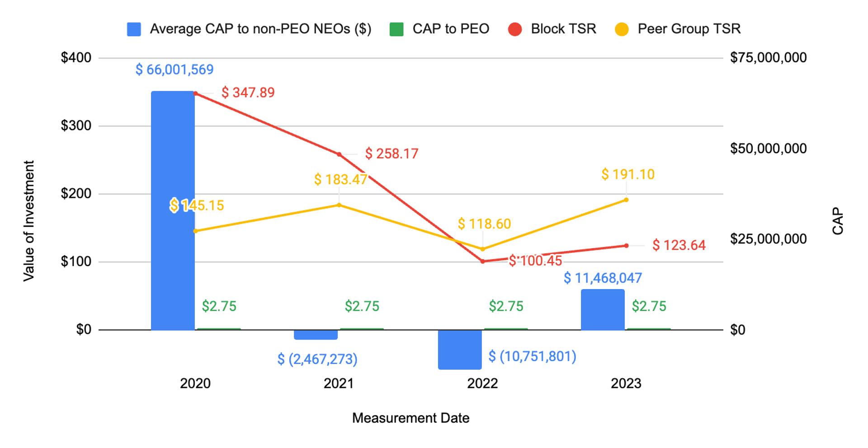This screenshot has height=448, width=868.
Task: Click the Value of Investment axis title
Action: (x=29, y=221)
